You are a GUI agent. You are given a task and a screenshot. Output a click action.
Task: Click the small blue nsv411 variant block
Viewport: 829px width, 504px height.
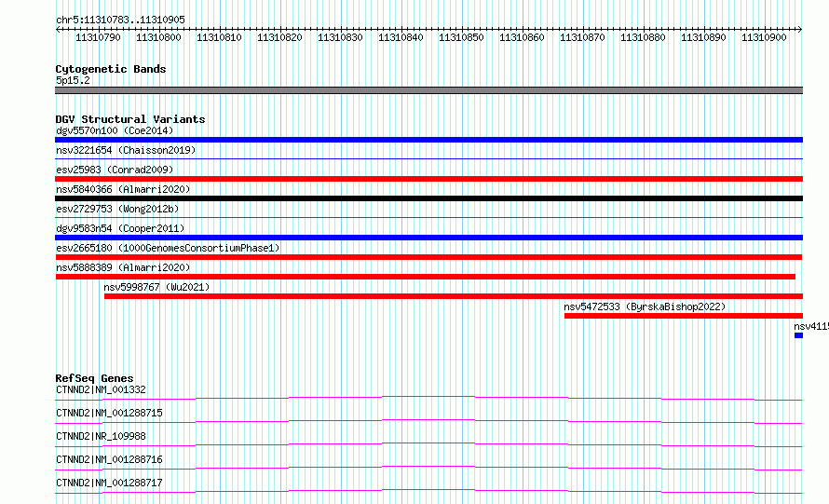(x=799, y=335)
